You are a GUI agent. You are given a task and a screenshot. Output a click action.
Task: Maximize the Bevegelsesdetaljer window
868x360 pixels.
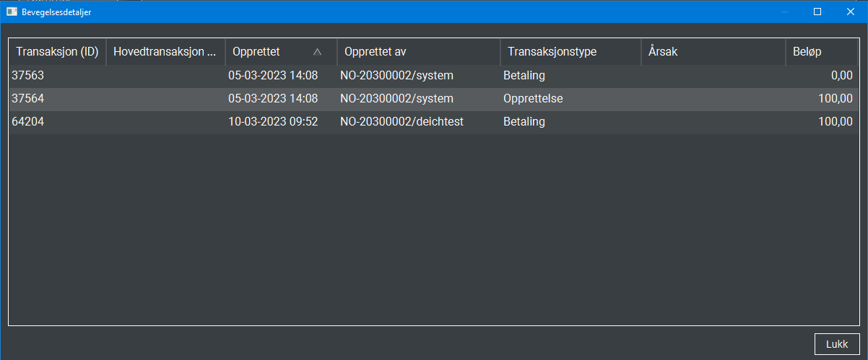(x=817, y=12)
